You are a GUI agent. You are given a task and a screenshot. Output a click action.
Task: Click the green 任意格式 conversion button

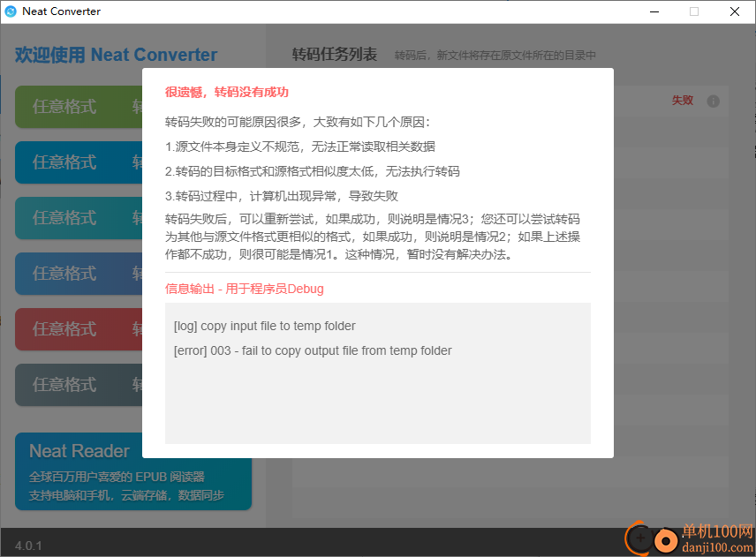pyautogui.click(x=79, y=107)
